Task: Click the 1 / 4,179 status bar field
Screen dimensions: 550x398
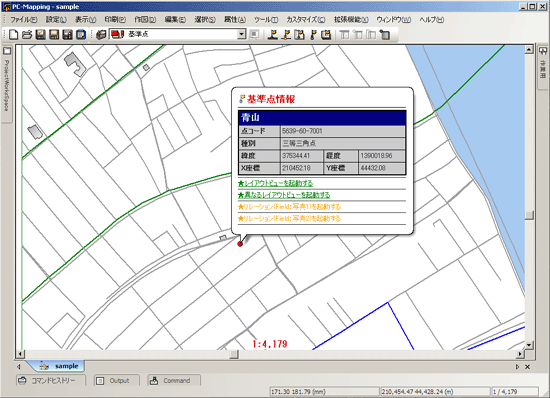Action: (x=515, y=391)
